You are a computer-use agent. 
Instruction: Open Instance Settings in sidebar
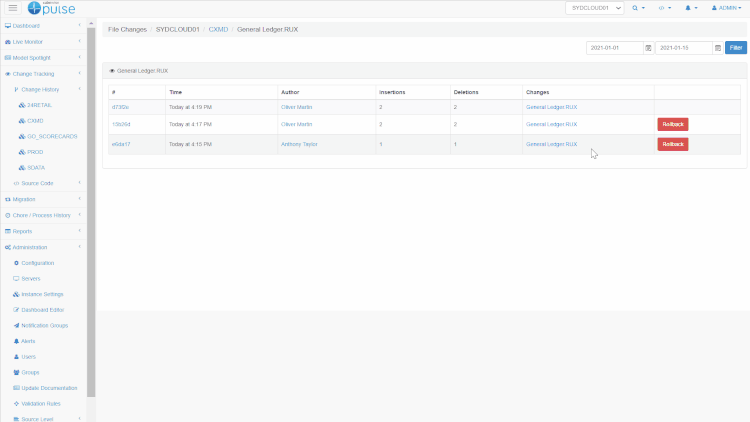pyautogui.click(x=41, y=294)
